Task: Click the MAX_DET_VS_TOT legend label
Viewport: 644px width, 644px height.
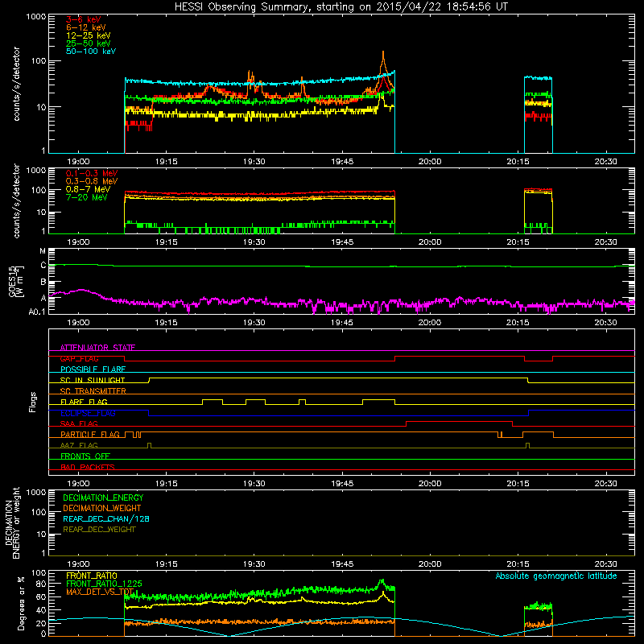Action: pyautogui.click(x=100, y=592)
